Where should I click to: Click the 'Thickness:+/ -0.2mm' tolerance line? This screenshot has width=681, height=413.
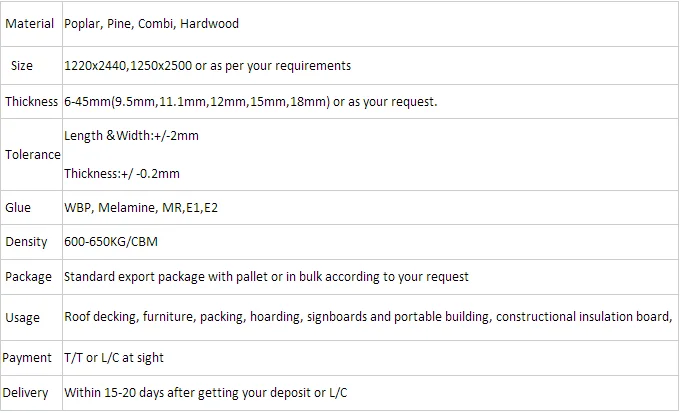pos(122,173)
